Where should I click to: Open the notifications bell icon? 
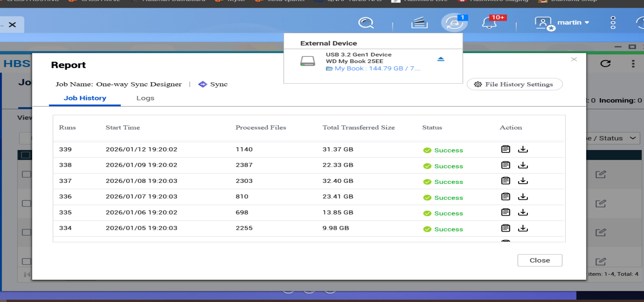[x=489, y=23]
